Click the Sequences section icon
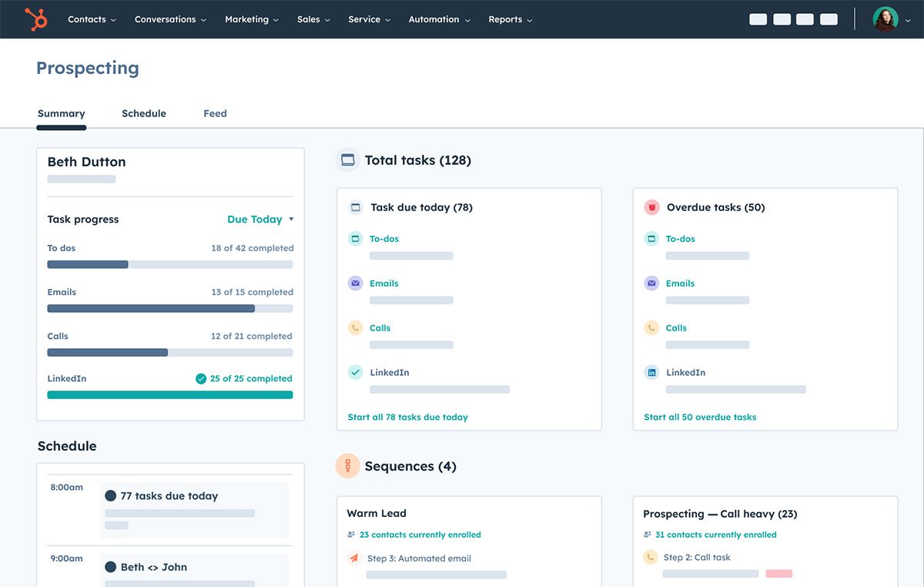Screen dimensions: 924x587 coord(346,466)
